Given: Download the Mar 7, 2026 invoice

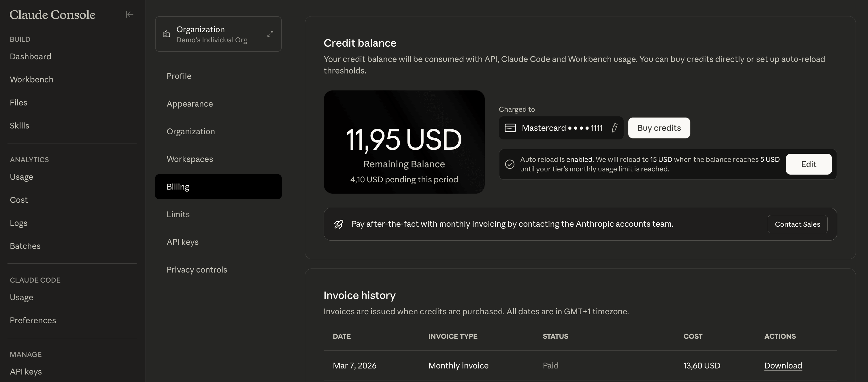Looking at the screenshot, I should pyautogui.click(x=783, y=366).
